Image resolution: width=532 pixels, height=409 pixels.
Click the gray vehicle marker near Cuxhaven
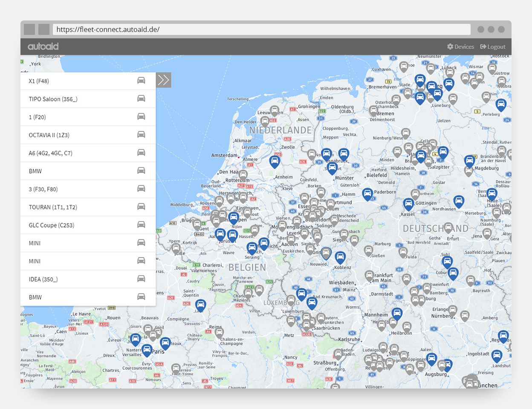(404, 67)
